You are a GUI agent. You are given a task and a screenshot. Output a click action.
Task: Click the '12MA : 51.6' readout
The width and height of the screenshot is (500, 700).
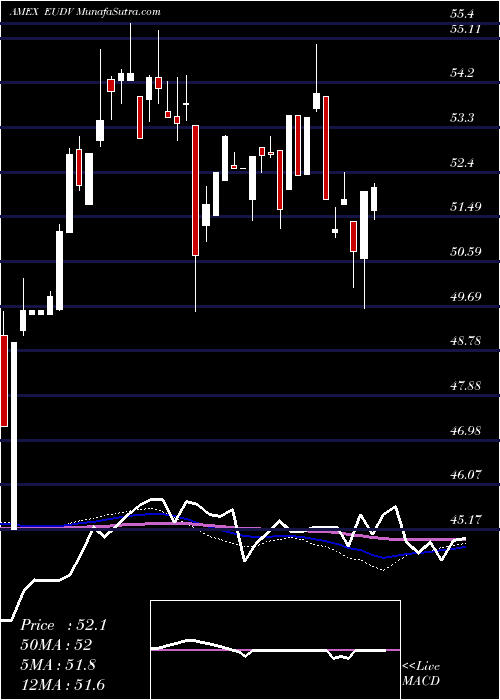[62, 684]
